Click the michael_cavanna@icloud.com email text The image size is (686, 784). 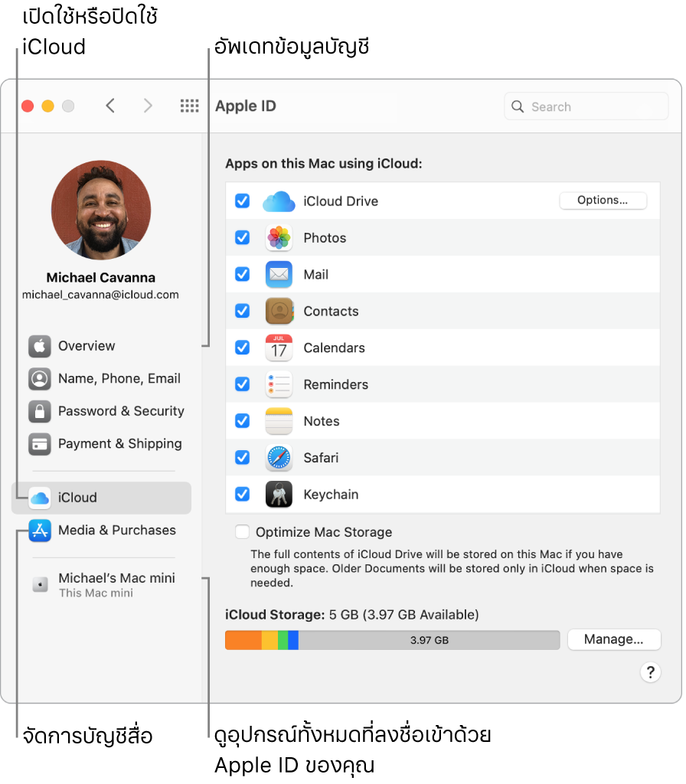(100, 295)
